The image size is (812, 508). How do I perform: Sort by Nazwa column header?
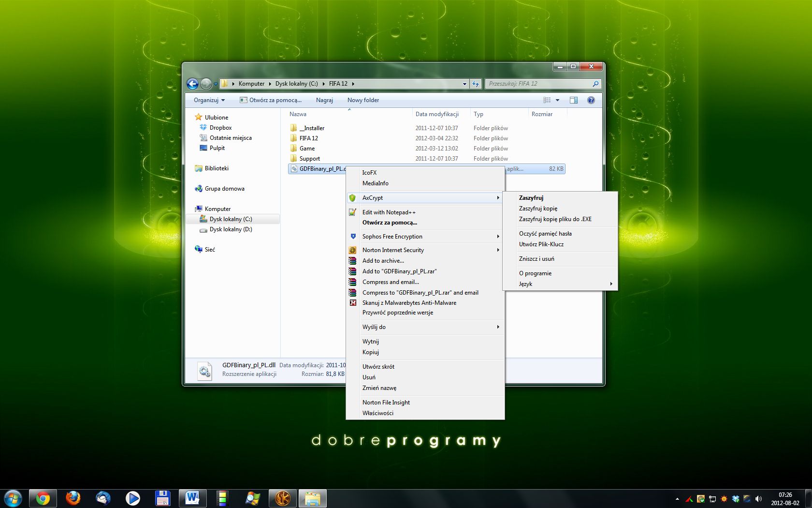point(349,114)
